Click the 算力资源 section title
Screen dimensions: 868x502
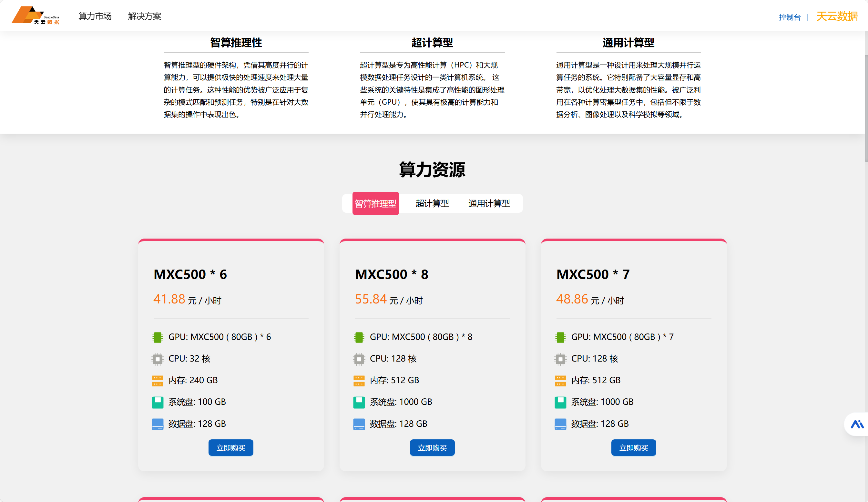coord(432,169)
